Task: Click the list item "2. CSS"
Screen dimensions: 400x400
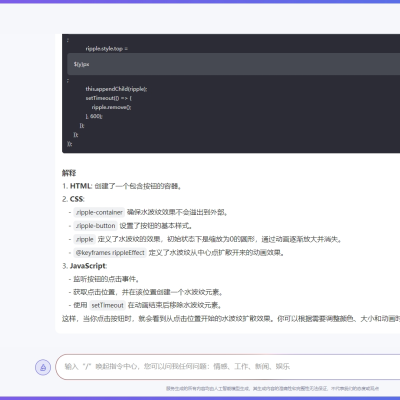Action: 73,199
